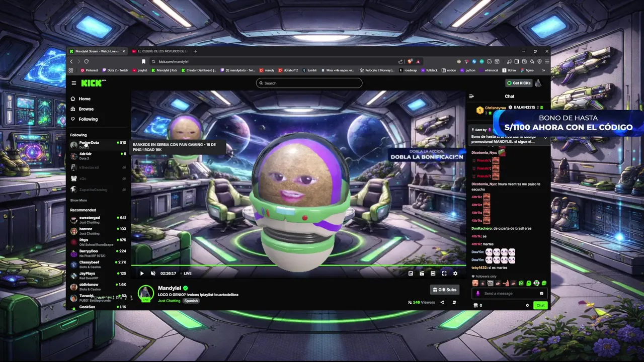644x362 pixels.
Task: Open the emoji picker in chat input
Action: pyautogui.click(x=541, y=294)
